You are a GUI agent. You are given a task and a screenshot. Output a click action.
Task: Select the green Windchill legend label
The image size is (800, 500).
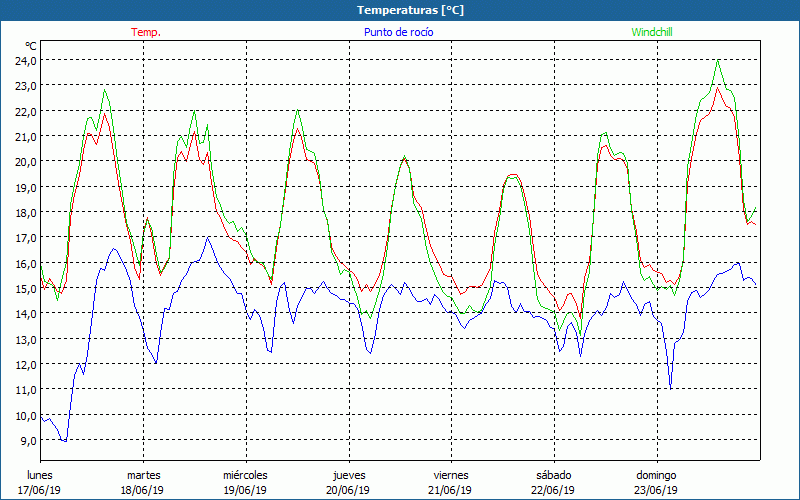(652, 32)
